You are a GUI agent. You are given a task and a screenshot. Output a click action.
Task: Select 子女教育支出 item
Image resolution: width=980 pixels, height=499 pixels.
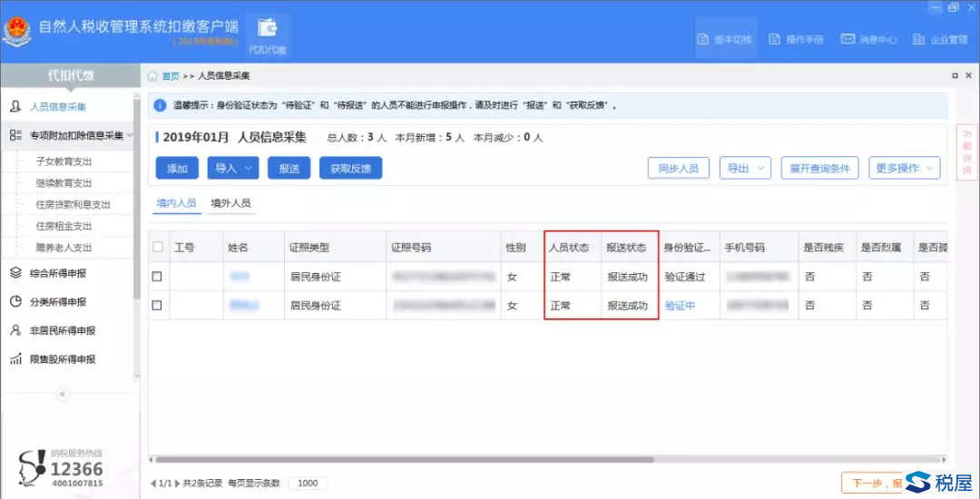click(64, 161)
